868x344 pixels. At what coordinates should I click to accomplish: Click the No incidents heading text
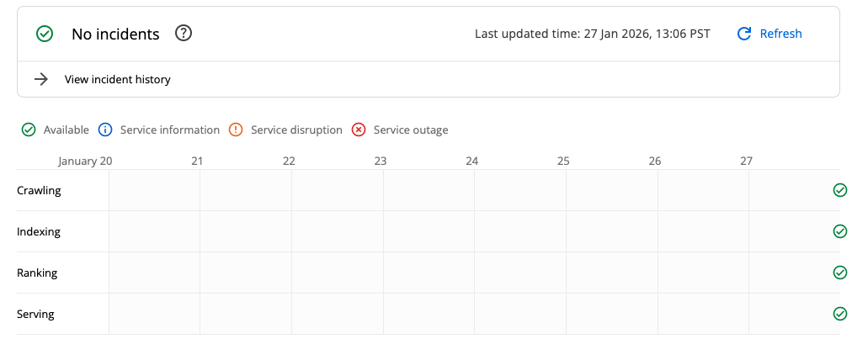pyautogui.click(x=115, y=34)
